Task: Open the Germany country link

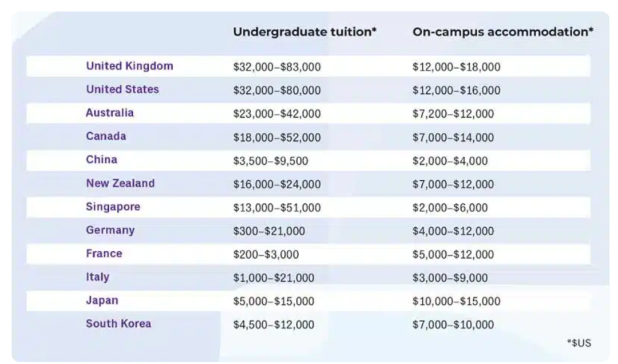Action: tap(110, 231)
